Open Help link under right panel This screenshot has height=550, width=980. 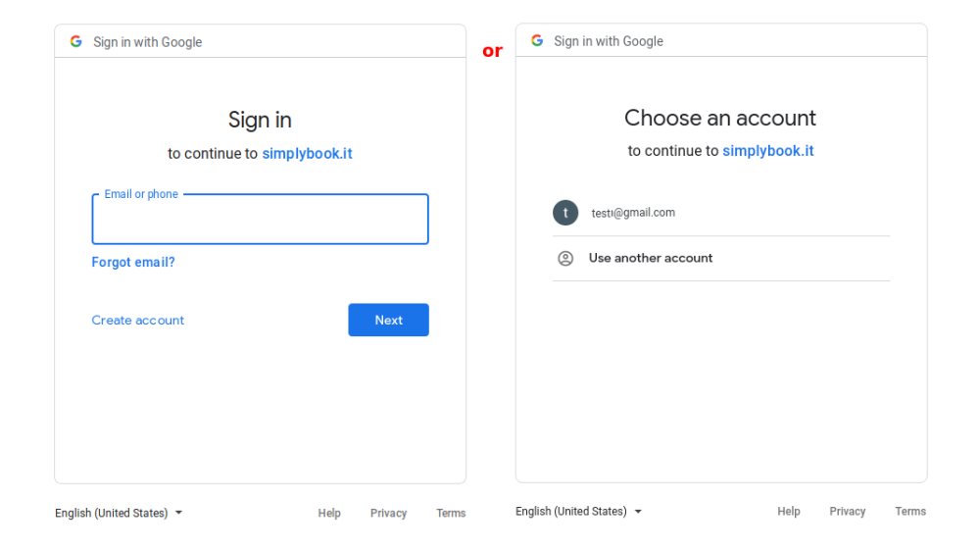[789, 512]
